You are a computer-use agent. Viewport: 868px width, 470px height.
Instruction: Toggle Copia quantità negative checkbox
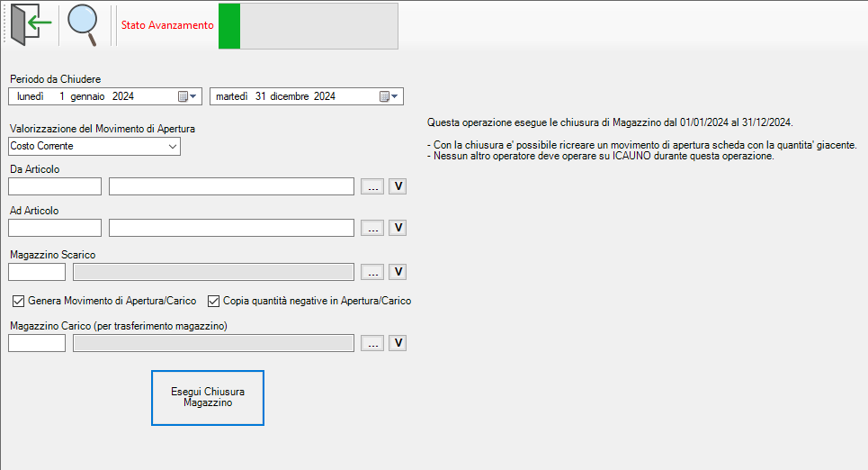[x=214, y=301]
